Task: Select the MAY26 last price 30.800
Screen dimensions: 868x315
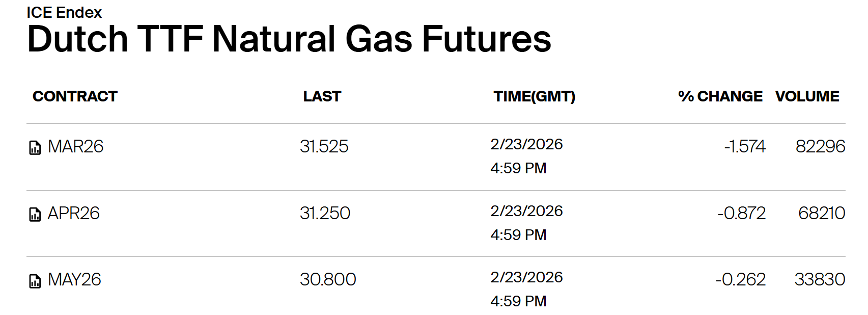Action: pyautogui.click(x=328, y=279)
